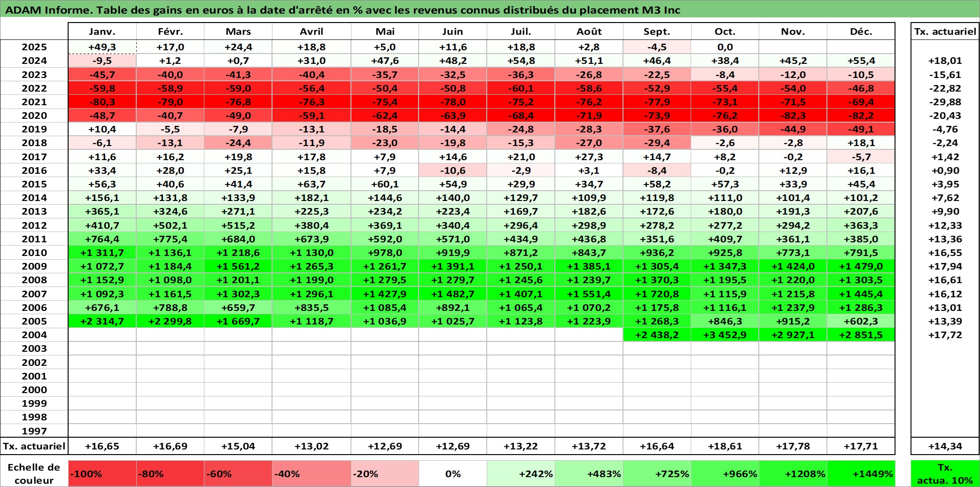Click the -20% color scale swatch
This screenshot has height=487, width=980.
point(385,473)
